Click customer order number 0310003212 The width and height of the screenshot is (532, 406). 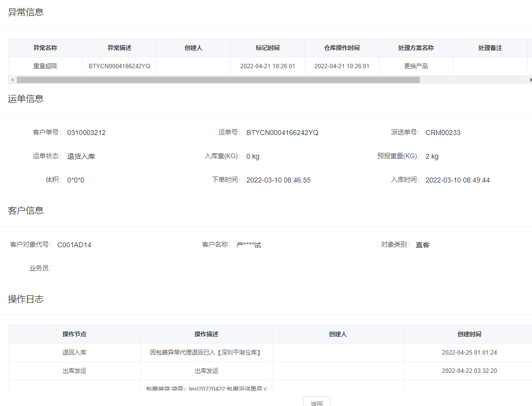(87, 133)
